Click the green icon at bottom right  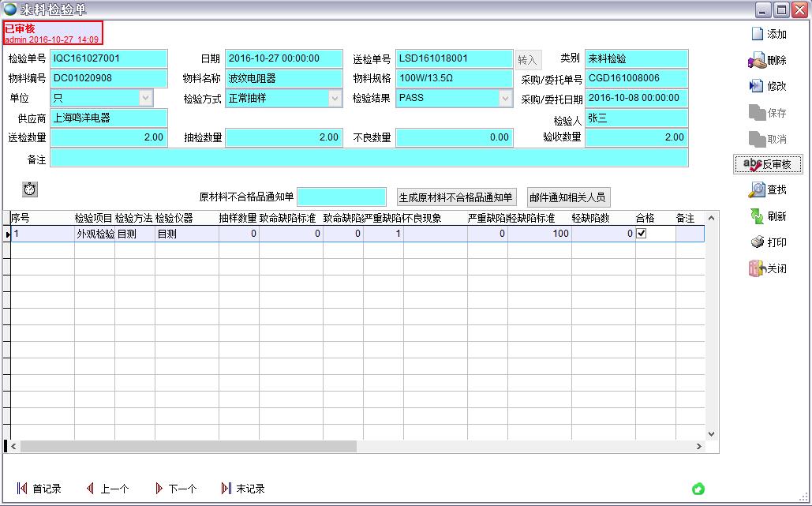[x=698, y=489]
